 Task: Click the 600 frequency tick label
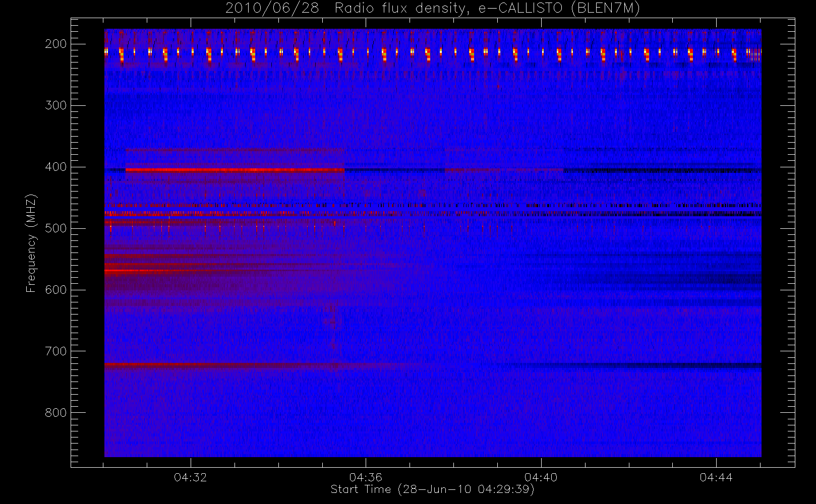point(55,290)
